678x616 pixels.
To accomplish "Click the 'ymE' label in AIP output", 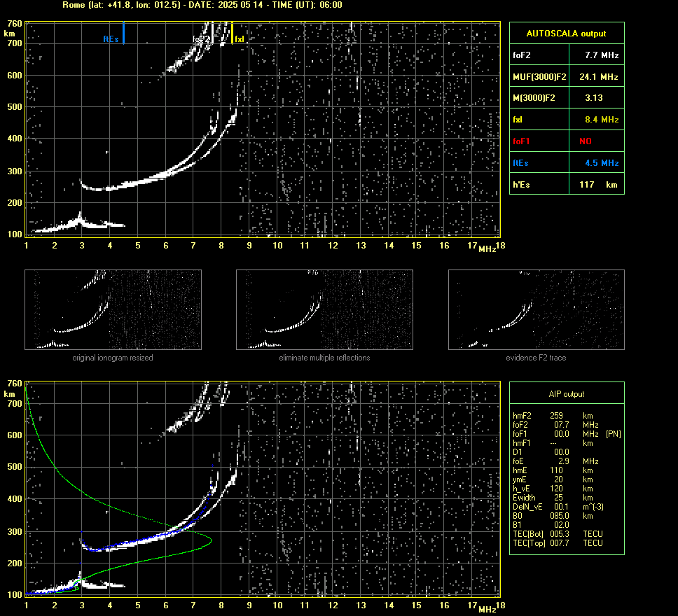I will point(519,479).
